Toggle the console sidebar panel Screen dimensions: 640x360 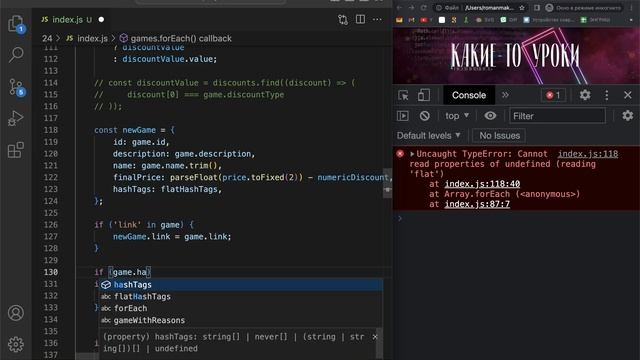click(x=403, y=116)
